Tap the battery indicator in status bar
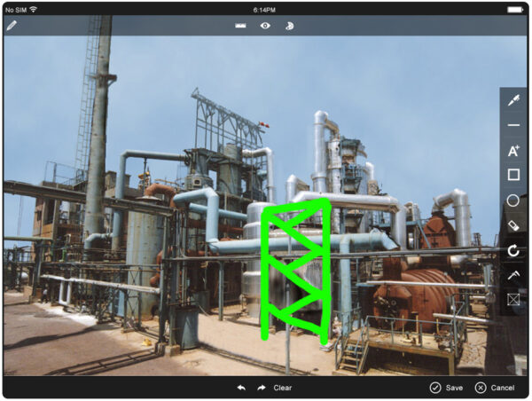Screen dimensions: 532x401 [x=515, y=10]
